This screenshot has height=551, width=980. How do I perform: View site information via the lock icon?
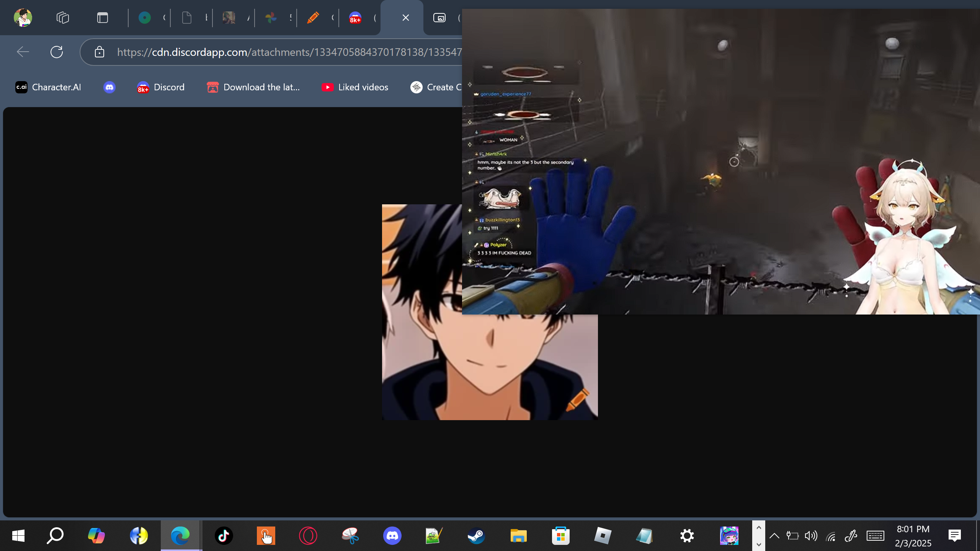click(x=100, y=52)
